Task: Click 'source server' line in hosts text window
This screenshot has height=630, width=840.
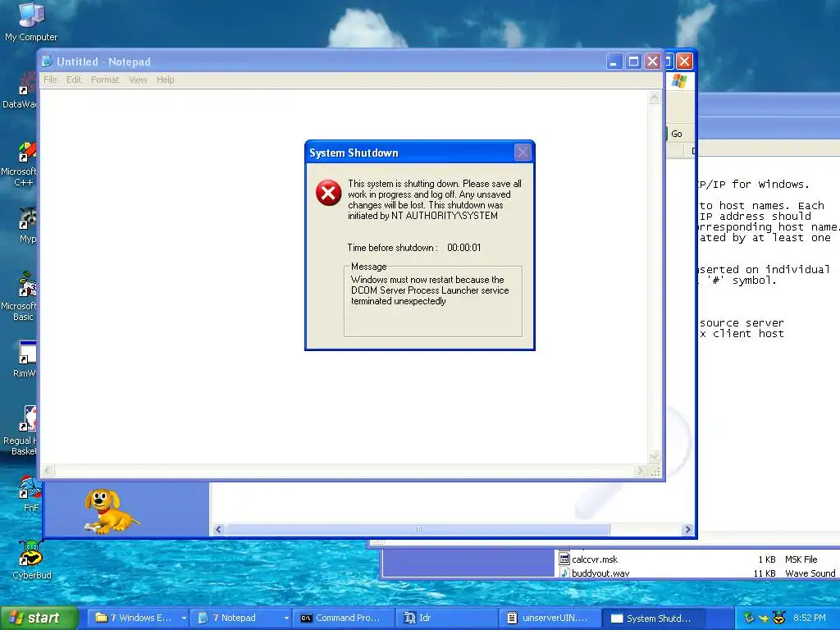Action: pyautogui.click(x=742, y=323)
